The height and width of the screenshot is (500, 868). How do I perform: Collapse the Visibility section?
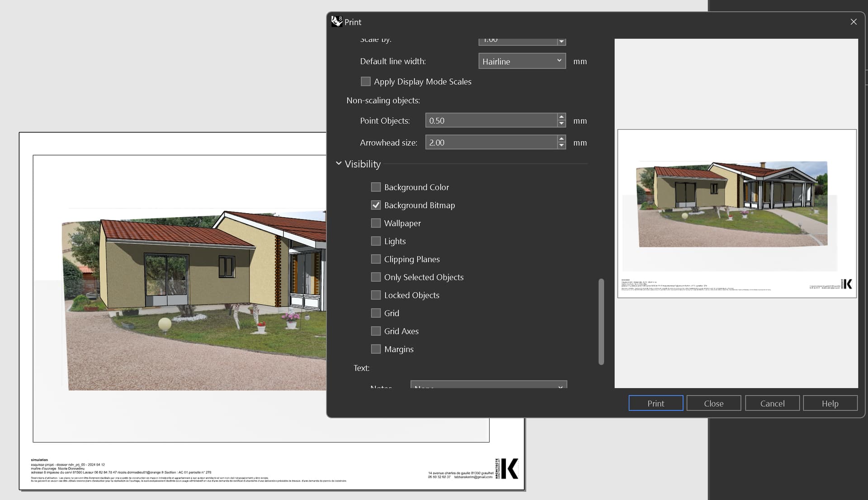tap(338, 163)
